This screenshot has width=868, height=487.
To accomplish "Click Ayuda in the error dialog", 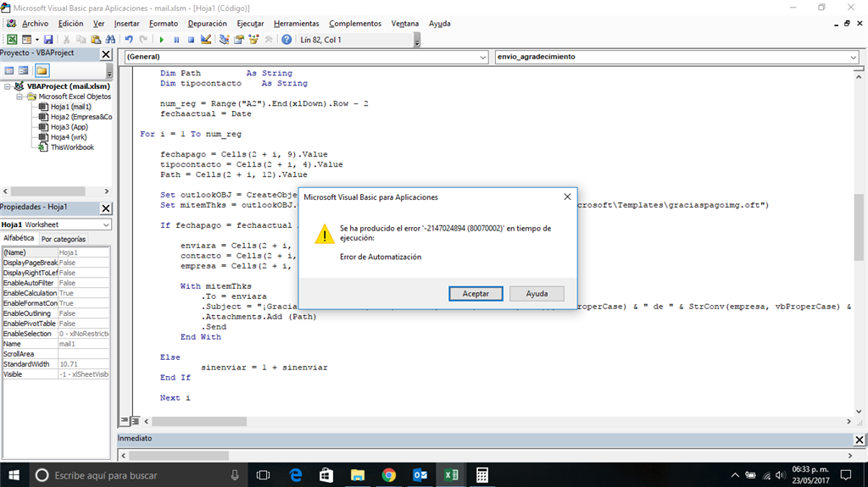I will click(x=537, y=294).
